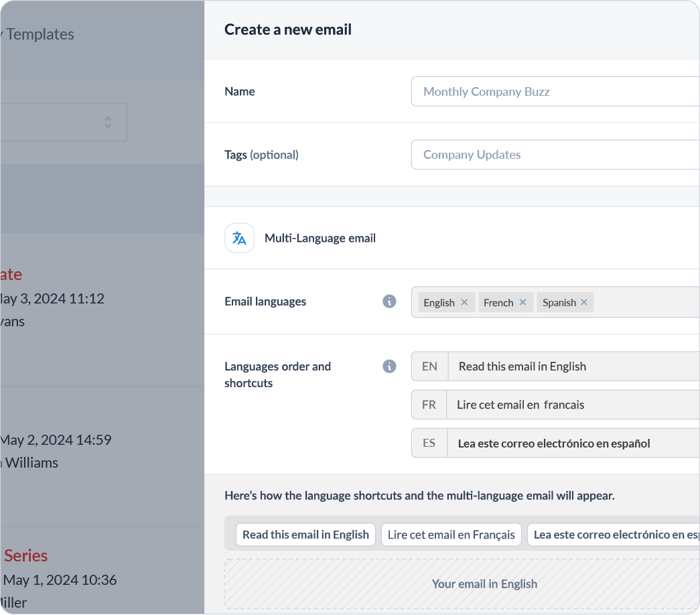Click the ES badge in the shortcuts list
Image resolution: width=700 pixels, height=615 pixels.
coord(429,443)
